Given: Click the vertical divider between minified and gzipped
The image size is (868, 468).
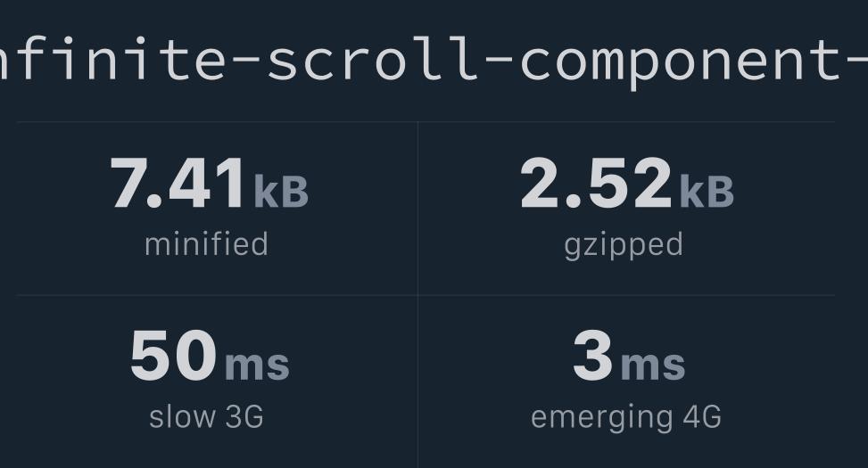Looking at the screenshot, I should tap(418, 209).
